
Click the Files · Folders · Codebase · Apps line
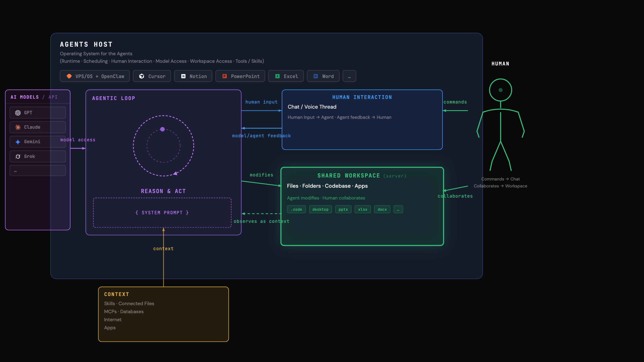(327, 186)
